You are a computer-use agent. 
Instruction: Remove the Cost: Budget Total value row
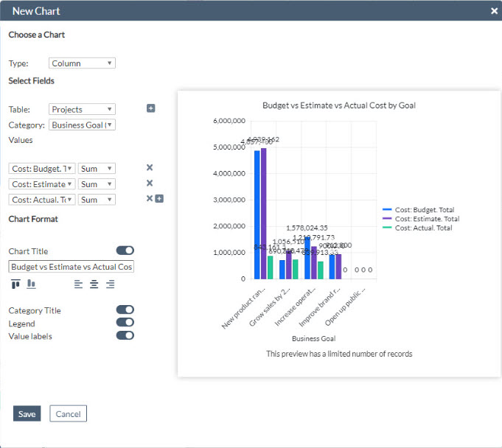tap(150, 168)
